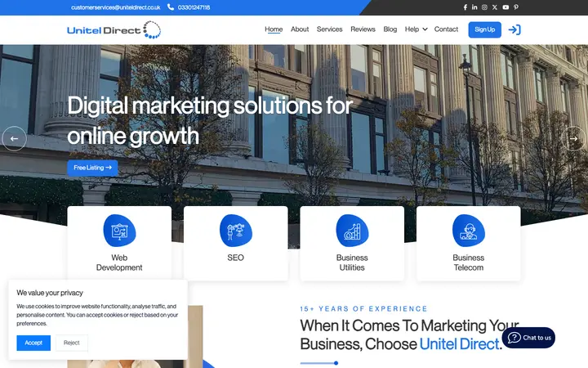Visit the Instagram profile icon

pyautogui.click(x=484, y=7)
